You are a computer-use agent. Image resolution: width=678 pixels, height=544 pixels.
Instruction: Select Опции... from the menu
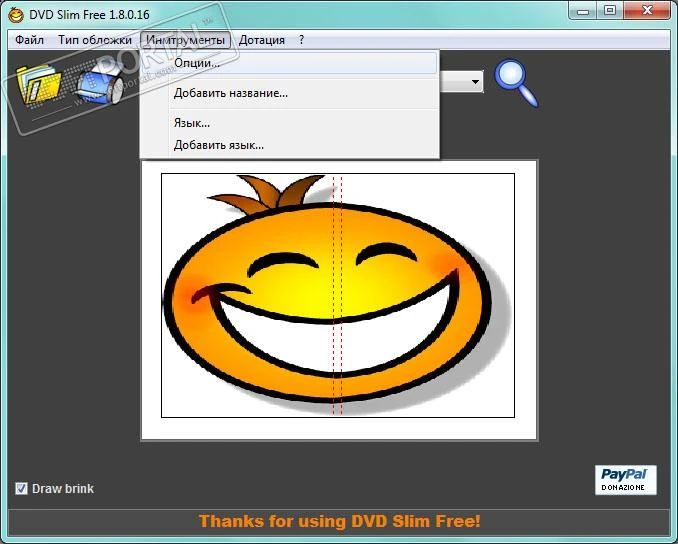point(197,63)
